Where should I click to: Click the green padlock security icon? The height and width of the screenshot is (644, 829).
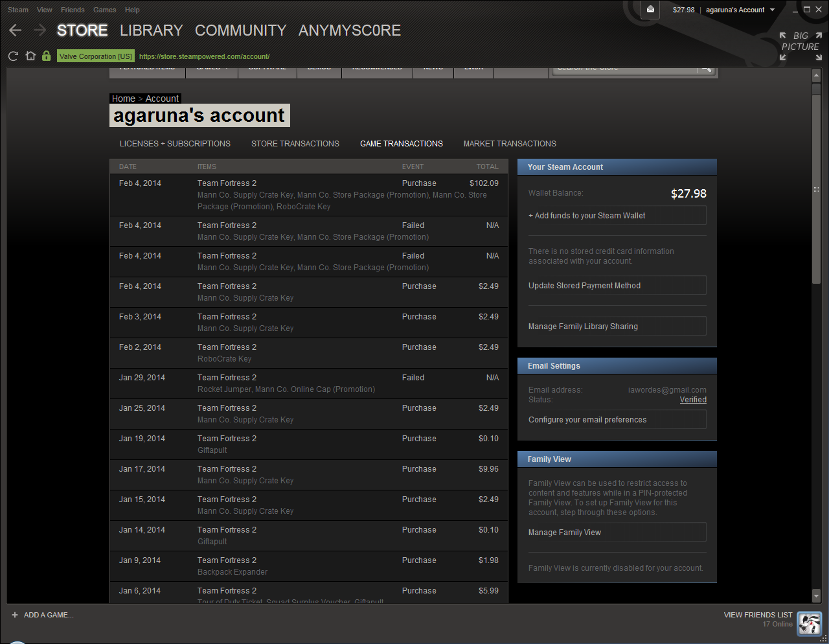[47, 56]
